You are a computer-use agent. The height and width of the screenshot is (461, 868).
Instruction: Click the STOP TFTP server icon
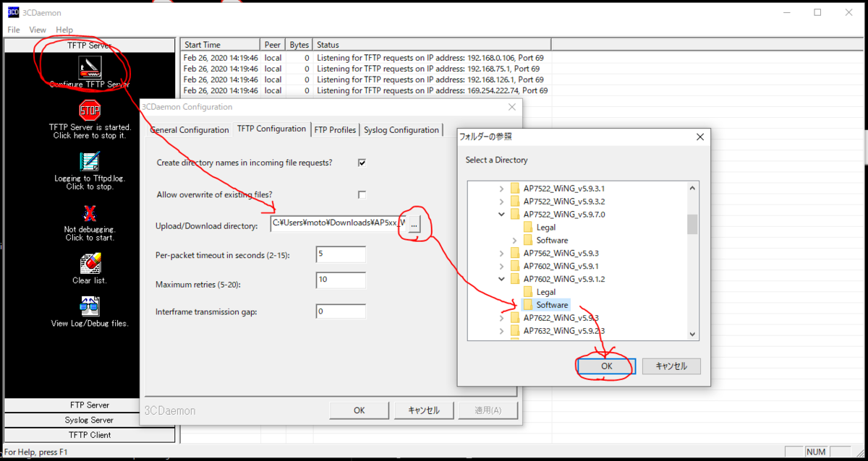(x=90, y=111)
